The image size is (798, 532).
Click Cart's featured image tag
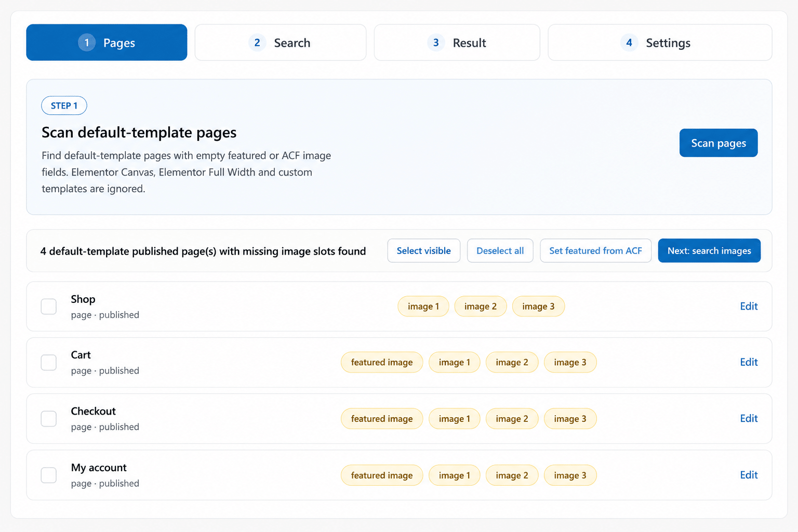coord(382,363)
